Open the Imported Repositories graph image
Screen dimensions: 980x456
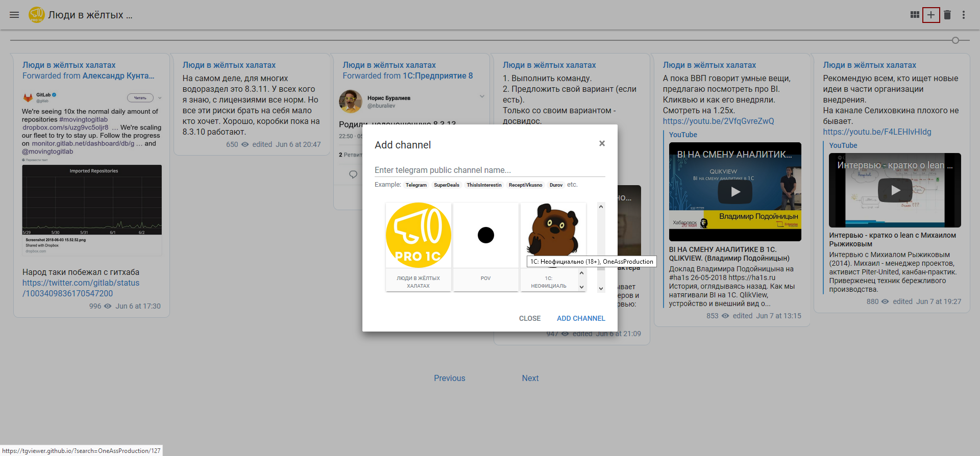tap(92, 199)
